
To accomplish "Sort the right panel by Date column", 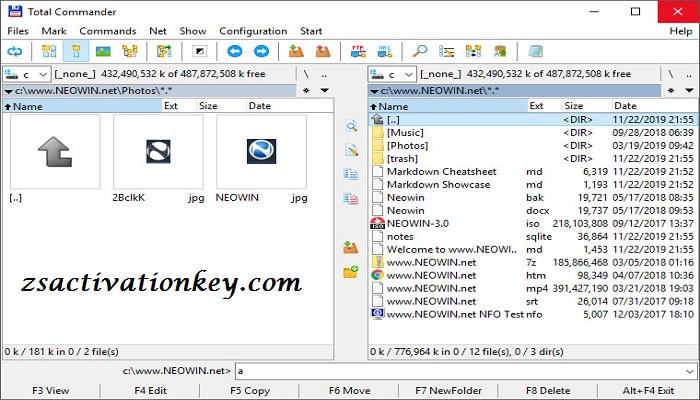I will tap(654, 106).
